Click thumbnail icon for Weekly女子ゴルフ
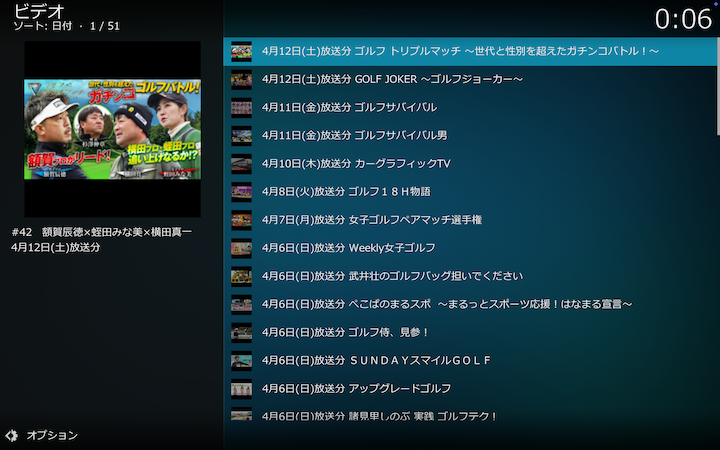Image resolution: width=720 pixels, height=450 pixels. tap(241, 247)
